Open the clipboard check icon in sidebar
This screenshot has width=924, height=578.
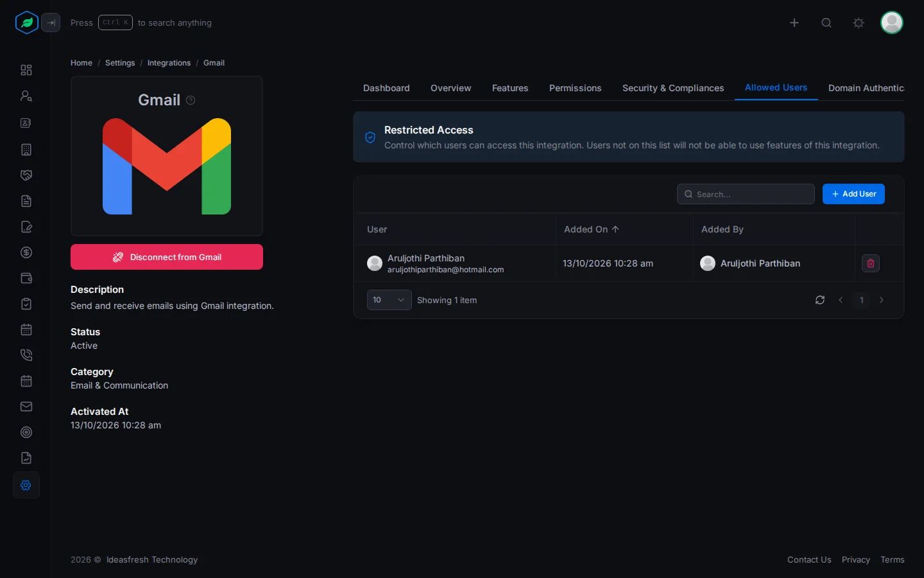[x=26, y=304]
